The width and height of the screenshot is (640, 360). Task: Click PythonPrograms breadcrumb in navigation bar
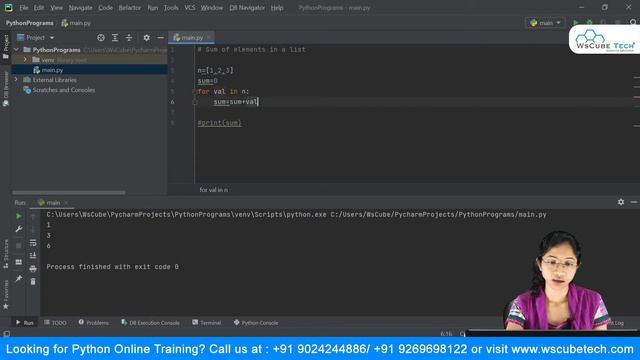[29, 23]
